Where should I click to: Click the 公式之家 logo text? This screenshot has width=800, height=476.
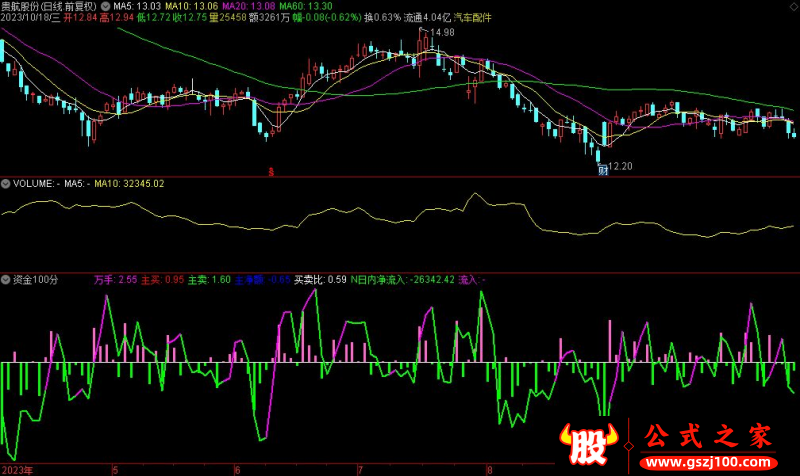pyautogui.click(x=710, y=436)
